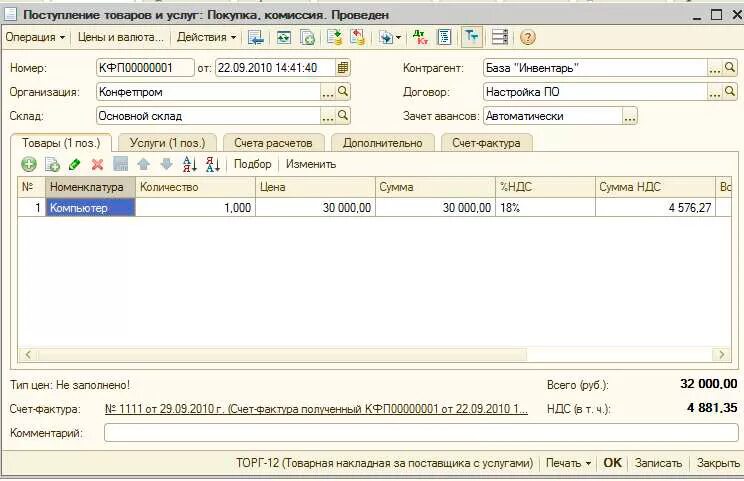Click magnifier icon for Контрагент field
This screenshot has height=481, width=744.
pyautogui.click(x=730, y=68)
